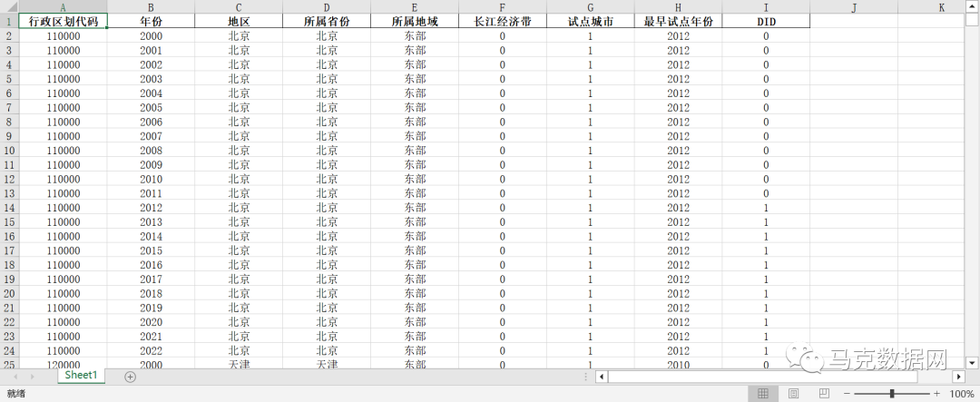Image resolution: width=980 pixels, height=402 pixels.
Task: Select row 1 header
Action: pyautogui.click(x=9, y=21)
